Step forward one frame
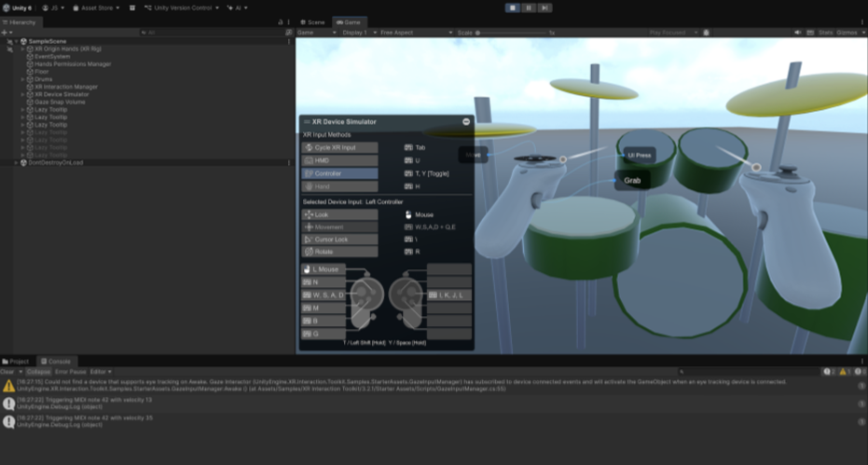Image resolution: width=868 pixels, height=465 pixels. (544, 7)
